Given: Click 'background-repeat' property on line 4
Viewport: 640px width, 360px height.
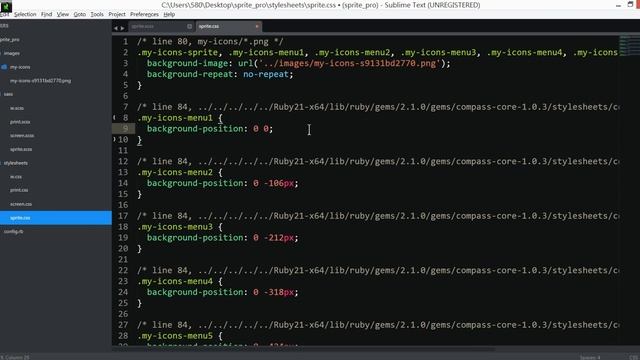Looking at the screenshot, I should 190,74.
